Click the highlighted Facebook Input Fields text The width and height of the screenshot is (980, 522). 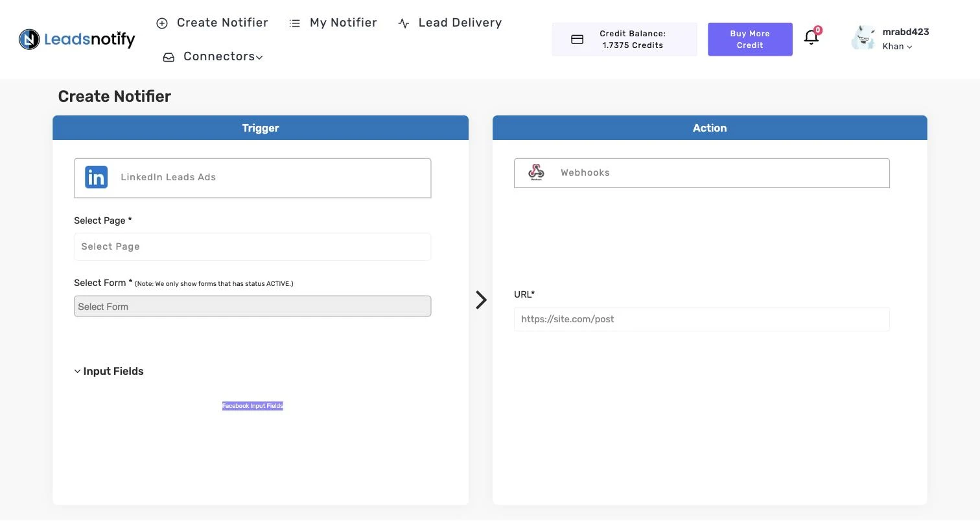point(253,406)
